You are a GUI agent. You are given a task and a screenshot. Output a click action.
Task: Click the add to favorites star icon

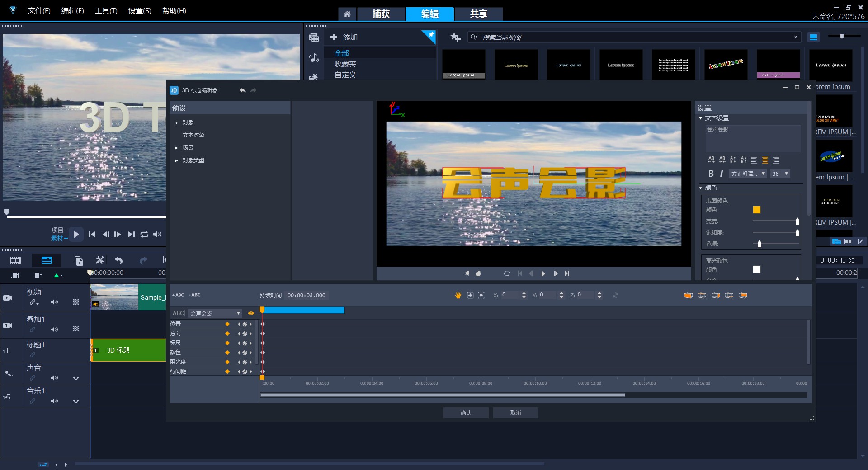pos(455,38)
